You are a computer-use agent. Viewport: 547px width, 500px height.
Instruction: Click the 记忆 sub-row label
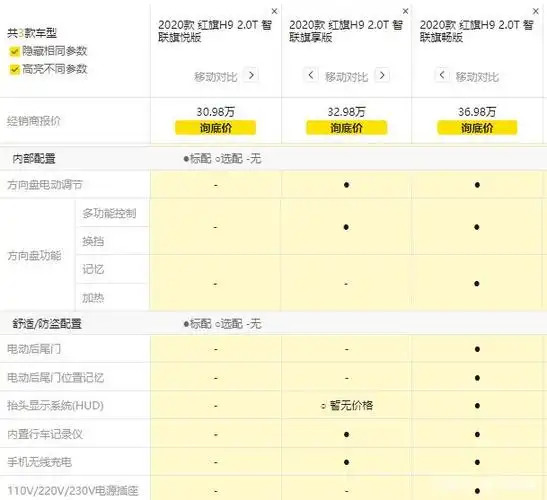click(x=93, y=269)
